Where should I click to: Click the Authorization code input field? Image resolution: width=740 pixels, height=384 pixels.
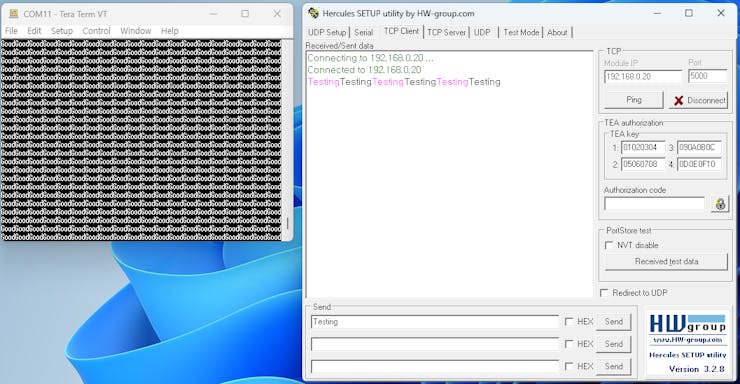click(654, 204)
